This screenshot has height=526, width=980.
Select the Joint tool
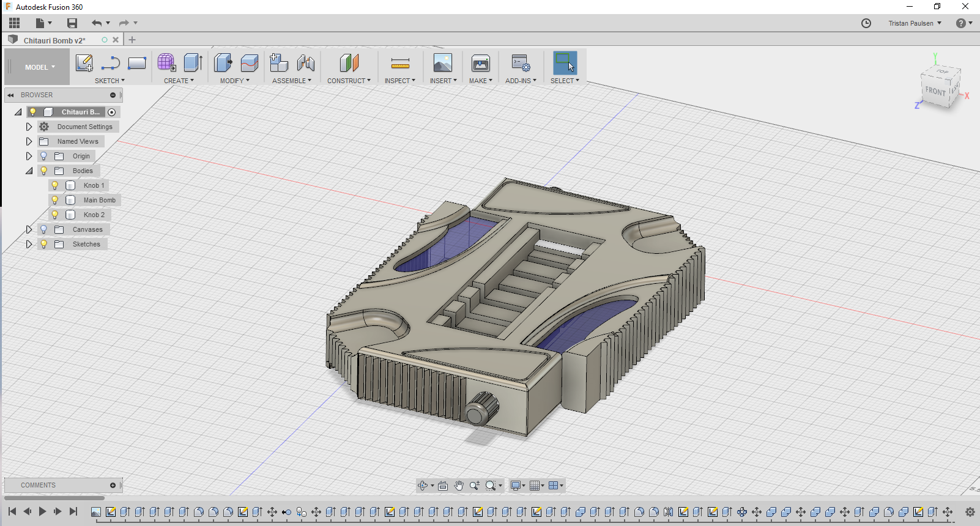[x=306, y=63]
